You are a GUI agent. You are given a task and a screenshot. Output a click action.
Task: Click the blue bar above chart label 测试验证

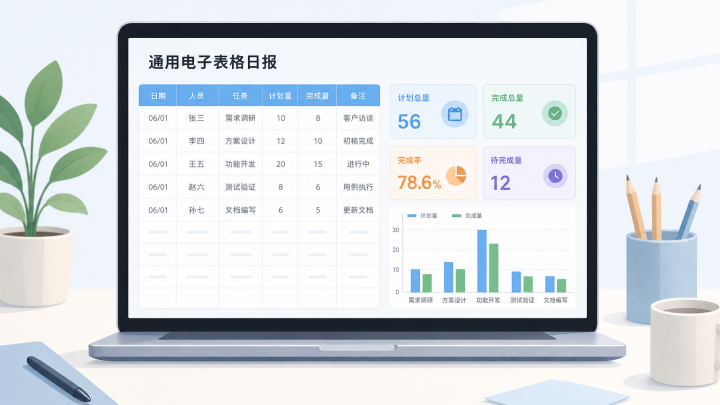pyautogui.click(x=517, y=282)
